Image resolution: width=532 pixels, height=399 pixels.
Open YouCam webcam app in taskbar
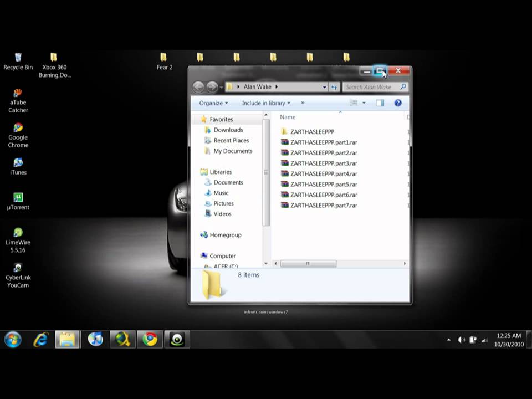[177, 339]
